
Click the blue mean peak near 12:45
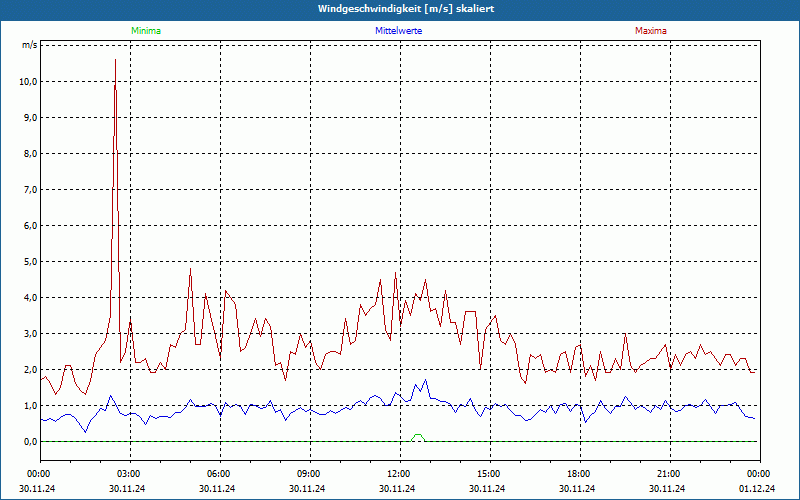(x=426, y=380)
